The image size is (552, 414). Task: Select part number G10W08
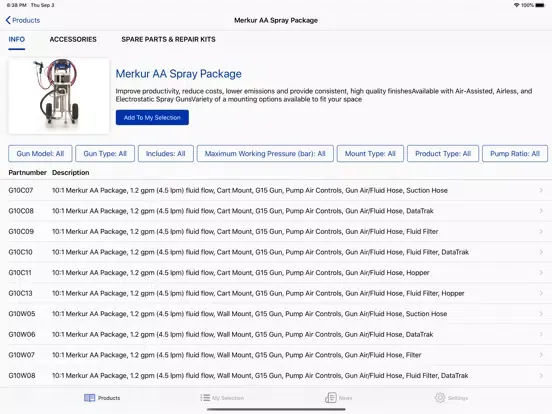tap(22, 375)
